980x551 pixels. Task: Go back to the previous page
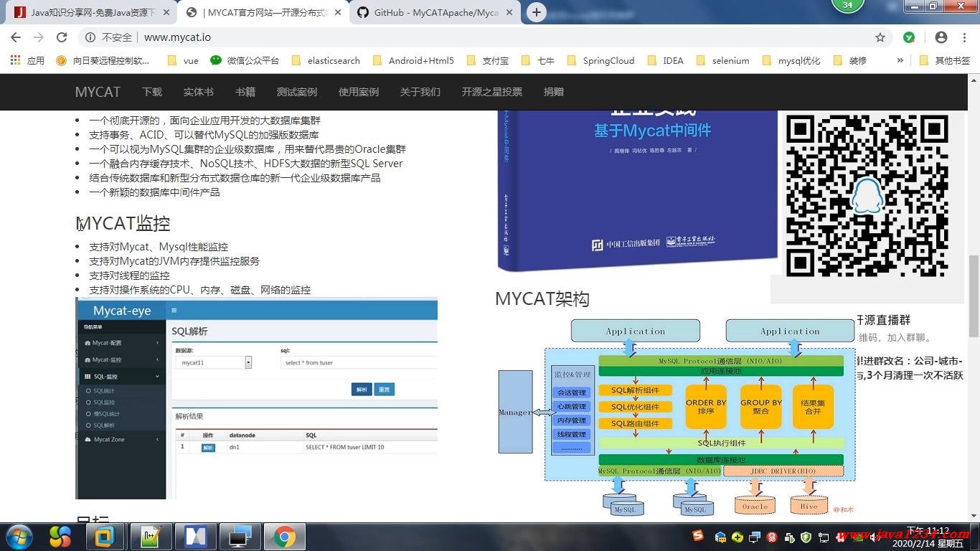(15, 37)
